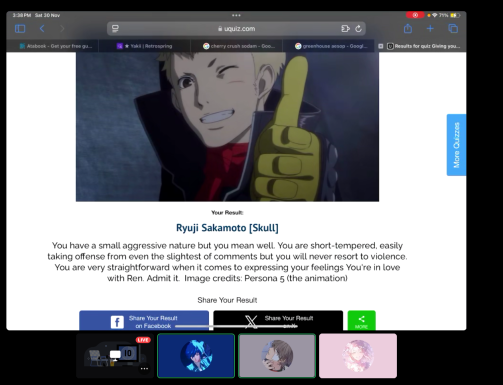This screenshot has height=385, width=503.
Task: Open page settings icon in address bar
Action: [115, 29]
